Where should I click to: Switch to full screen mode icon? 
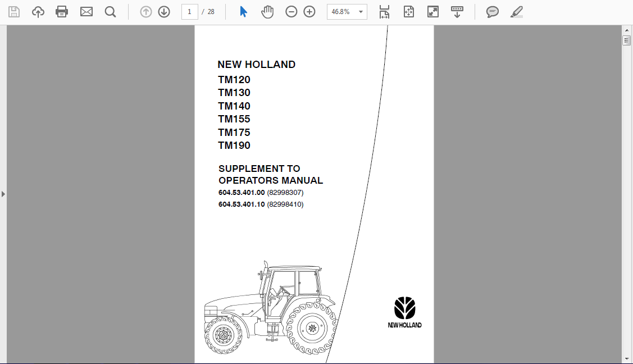(x=432, y=12)
